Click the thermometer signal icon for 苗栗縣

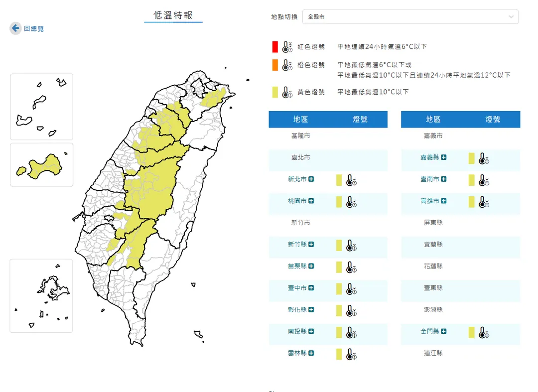pos(351,267)
